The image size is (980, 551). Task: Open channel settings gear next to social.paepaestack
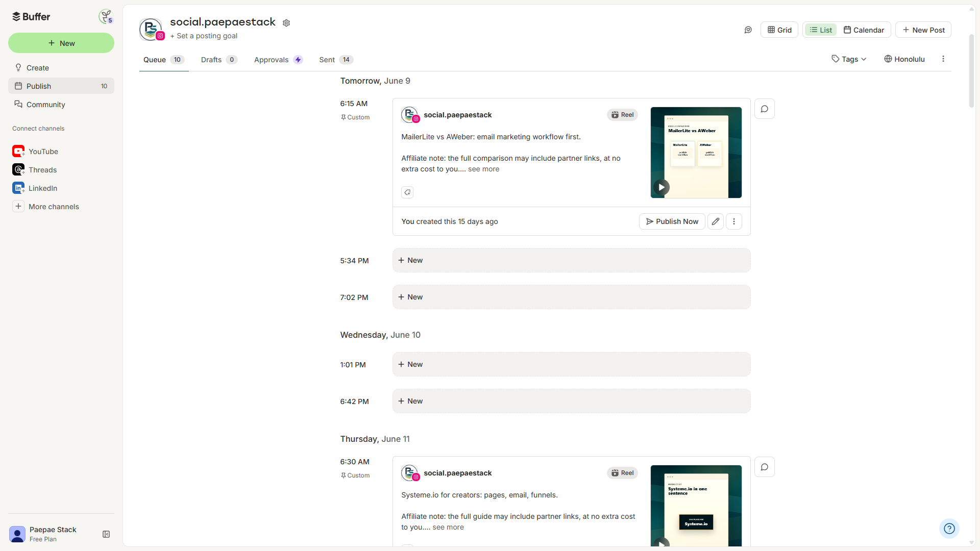pyautogui.click(x=286, y=23)
